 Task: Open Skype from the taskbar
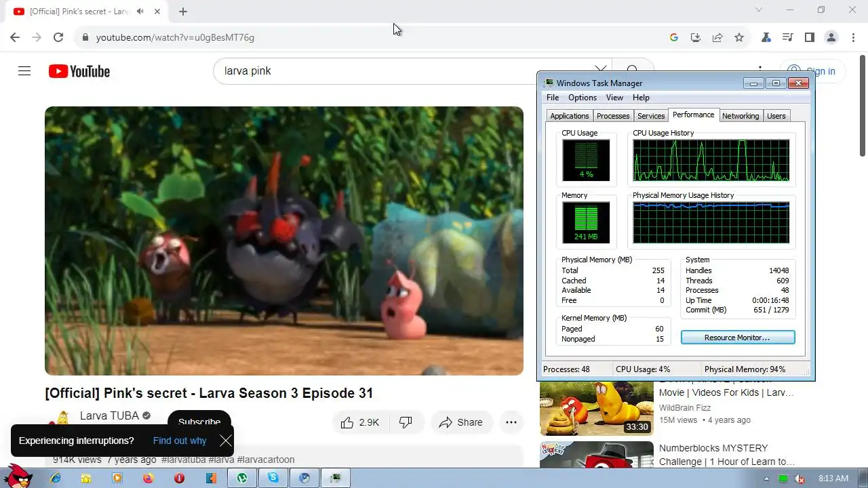pos(273,479)
